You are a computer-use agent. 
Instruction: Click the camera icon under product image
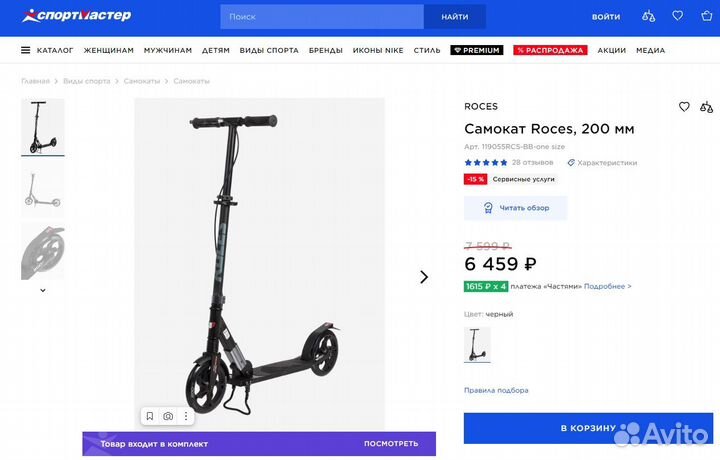tap(168, 416)
